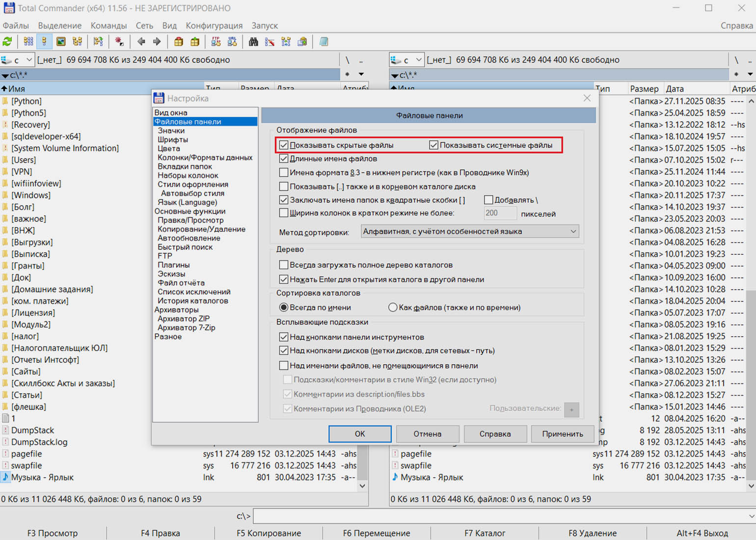Select 'Цвета' in settings list
The width and height of the screenshot is (756, 540).
pyautogui.click(x=169, y=149)
